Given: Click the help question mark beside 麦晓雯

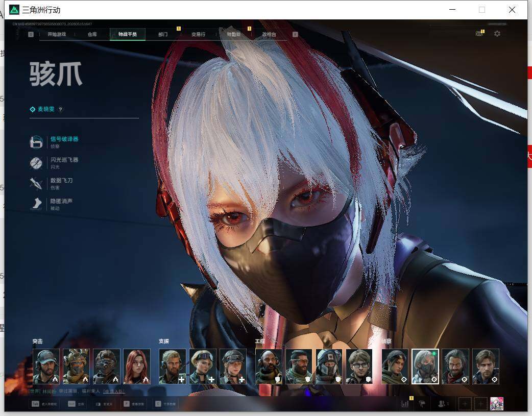Looking at the screenshot, I should 60,109.
